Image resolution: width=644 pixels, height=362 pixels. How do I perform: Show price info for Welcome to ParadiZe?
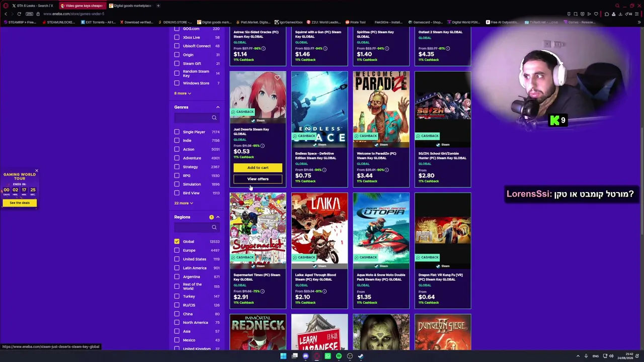point(386,170)
